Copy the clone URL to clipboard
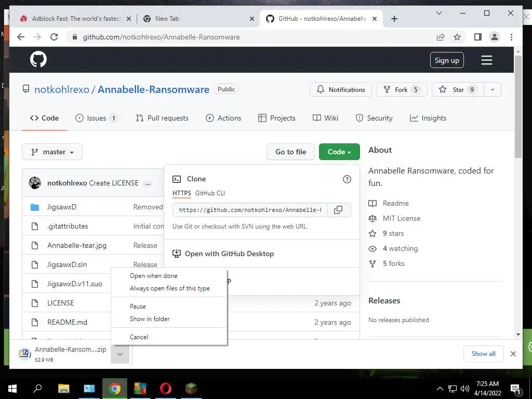Screen dimensions: 532x399 coord(338,210)
